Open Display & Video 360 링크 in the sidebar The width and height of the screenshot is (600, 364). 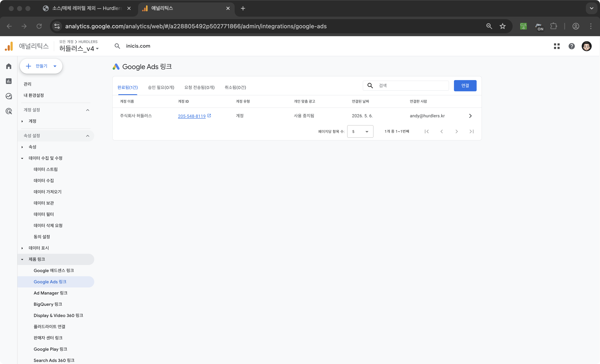[x=58, y=315]
